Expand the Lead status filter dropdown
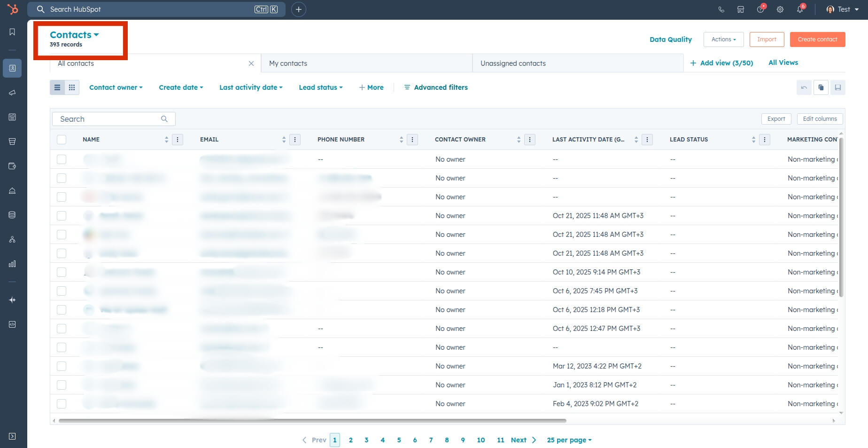 pos(320,87)
